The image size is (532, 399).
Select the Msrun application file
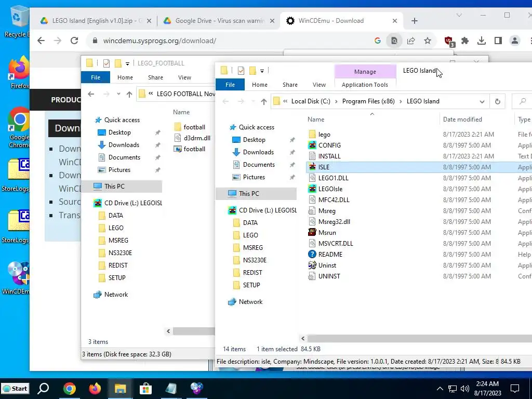pos(327,233)
